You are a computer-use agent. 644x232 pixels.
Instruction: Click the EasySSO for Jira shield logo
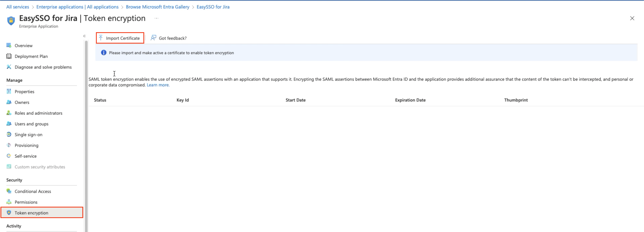tap(11, 21)
